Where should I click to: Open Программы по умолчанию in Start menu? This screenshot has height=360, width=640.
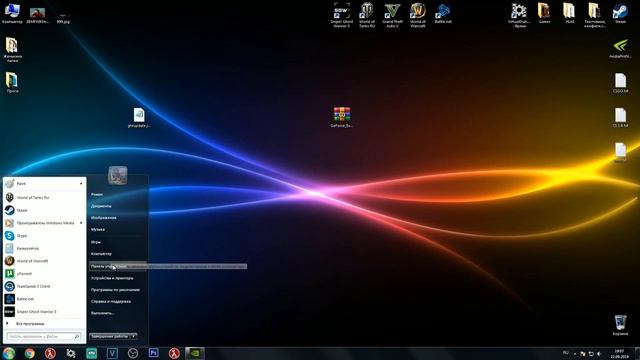tap(116, 290)
